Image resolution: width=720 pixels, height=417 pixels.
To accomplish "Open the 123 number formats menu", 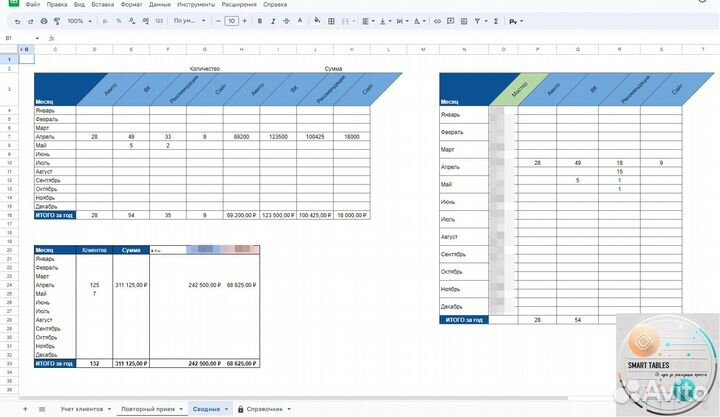I will click(159, 21).
